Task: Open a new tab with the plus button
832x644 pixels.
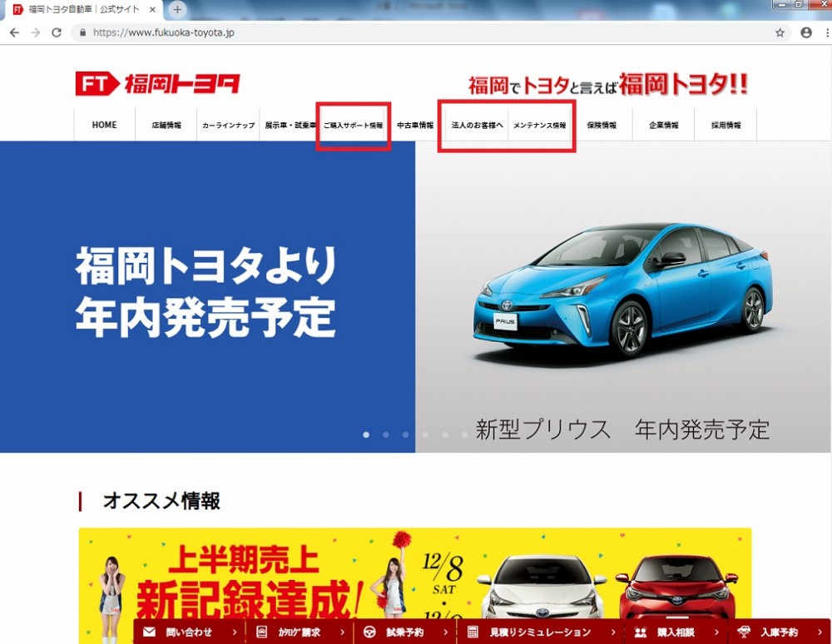Action: (x=177, y=9)
